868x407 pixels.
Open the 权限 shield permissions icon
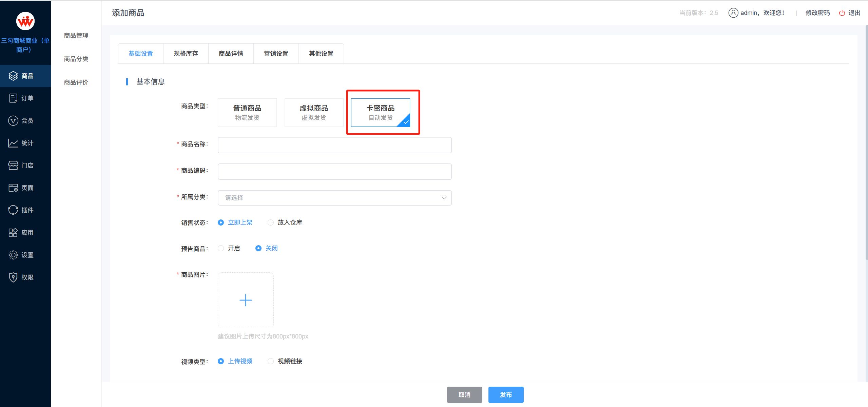coord(13,277)
